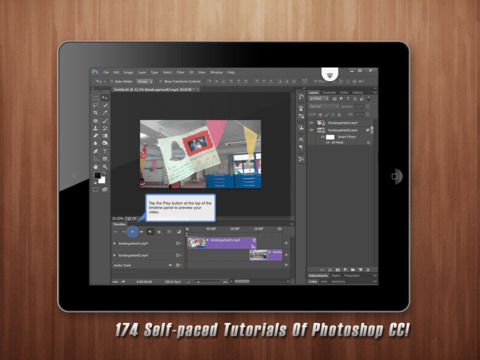Image resolution: width=480 pixels, height=360 pixels.
Task: Open the Filter menu
Action: click(180, 72)
